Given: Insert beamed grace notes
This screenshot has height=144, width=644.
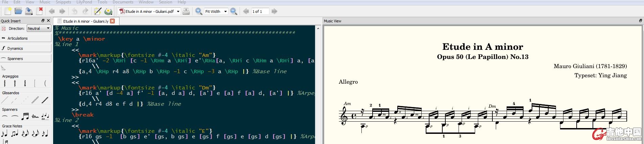Looking at the screenshot, I should [x=15, y=133].
